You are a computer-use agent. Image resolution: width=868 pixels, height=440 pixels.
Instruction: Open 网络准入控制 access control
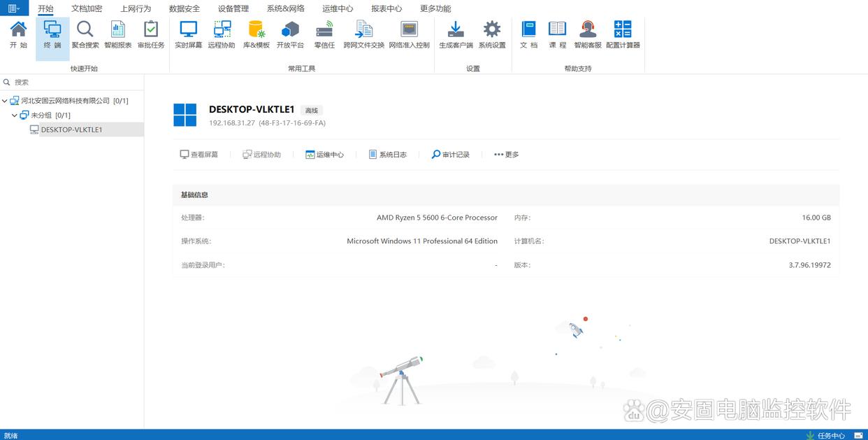coord(409,34)
